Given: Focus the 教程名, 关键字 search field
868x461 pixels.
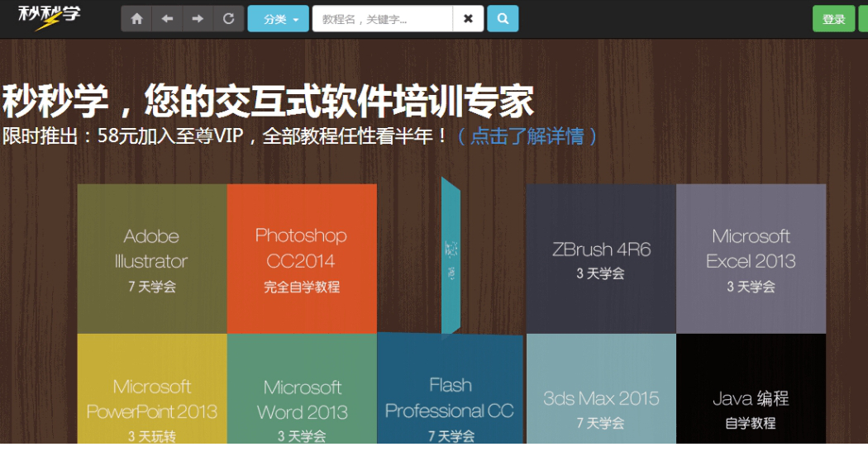Looking at the screenshot, I should pyautogui.click(x=383, y=19).
